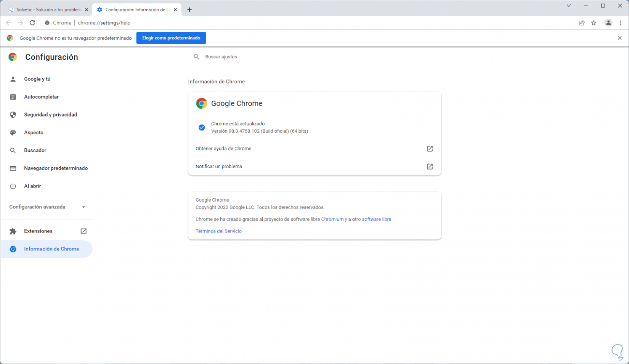Go to Navegador predeterminado settings
629x364 pixels.
[x=56, y=168]
